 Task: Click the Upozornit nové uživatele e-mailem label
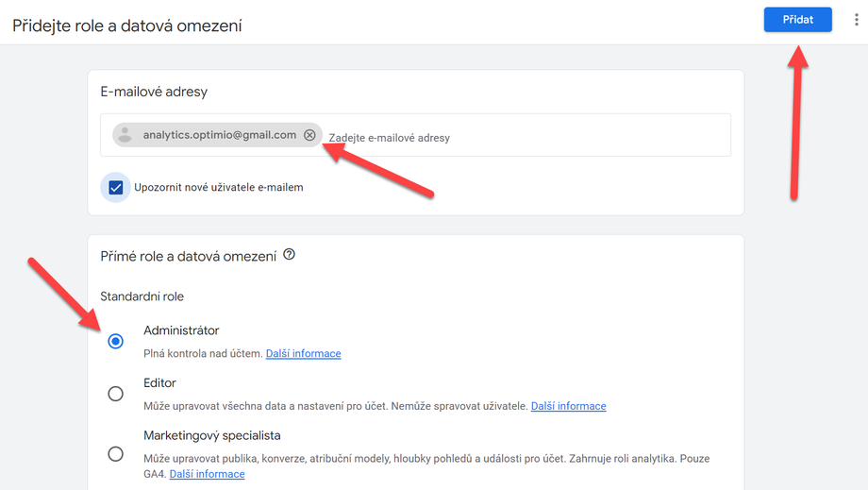point(219,188)
